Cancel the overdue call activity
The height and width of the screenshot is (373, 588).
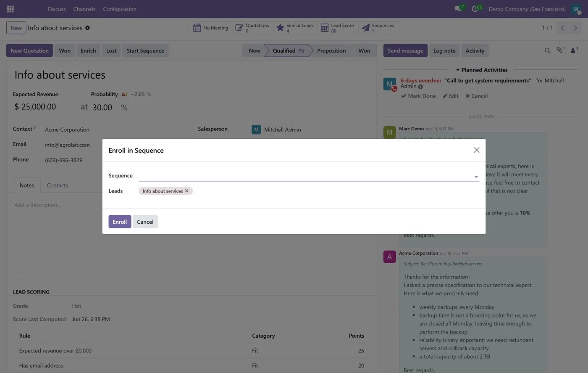pyautogui.click(x=476, y=96)
